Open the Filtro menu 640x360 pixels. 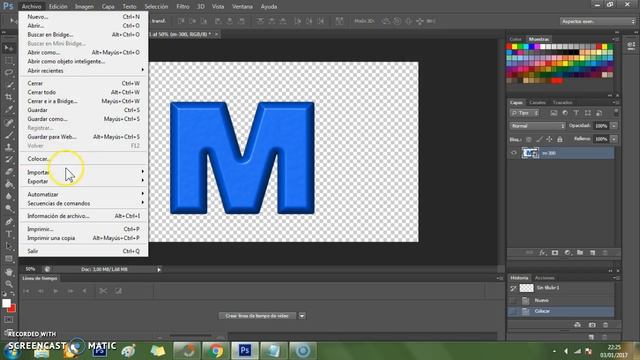pyautogui.click(x=182, y=7)
